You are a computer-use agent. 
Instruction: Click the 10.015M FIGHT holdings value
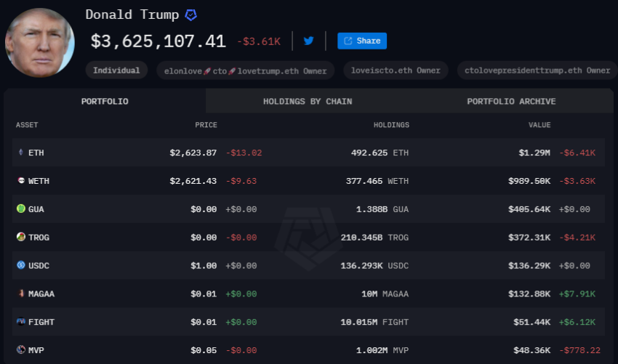(375, 323)
